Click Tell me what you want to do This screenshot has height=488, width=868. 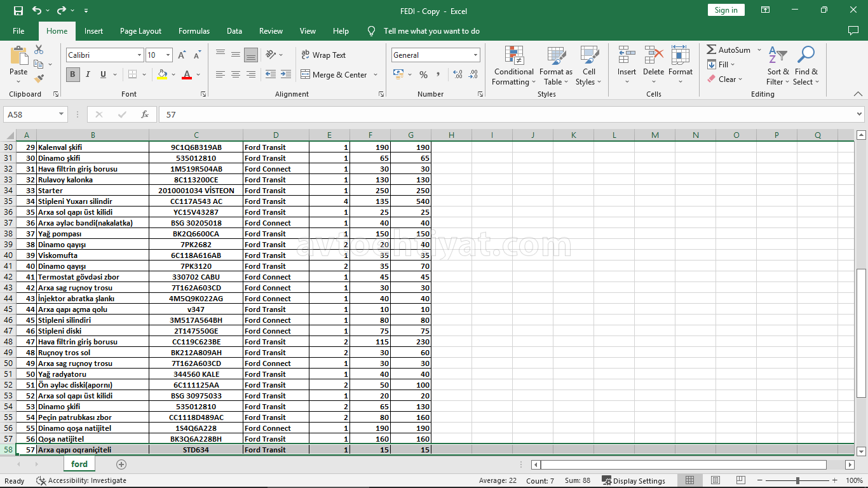(431, 31)
